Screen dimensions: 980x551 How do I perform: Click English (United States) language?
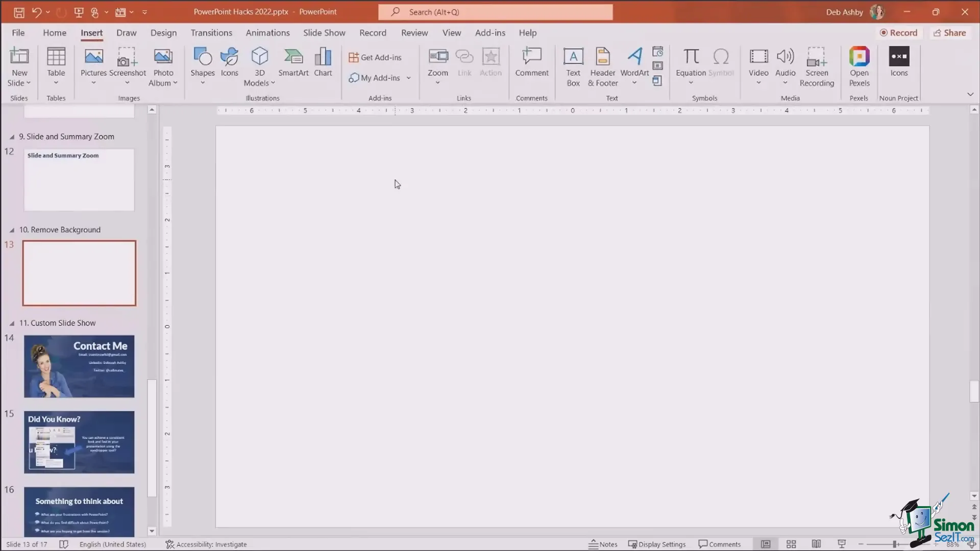tap(113, 544)
